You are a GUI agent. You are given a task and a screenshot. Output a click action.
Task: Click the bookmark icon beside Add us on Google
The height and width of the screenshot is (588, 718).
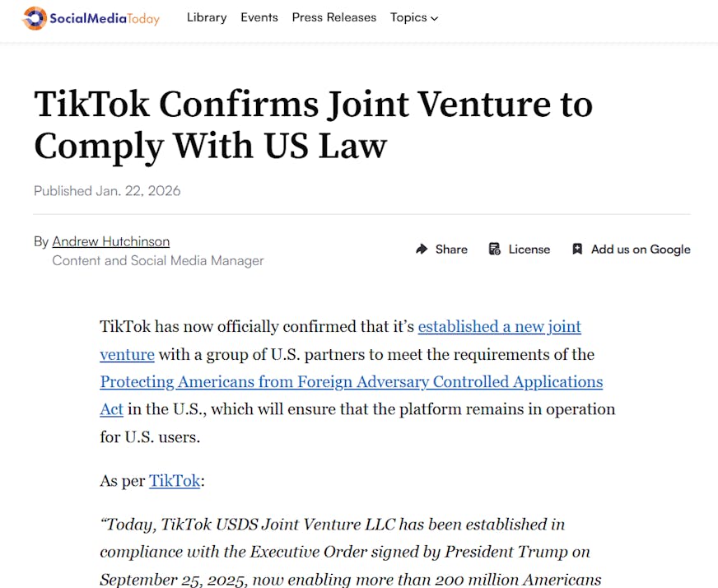pos(577,249)
